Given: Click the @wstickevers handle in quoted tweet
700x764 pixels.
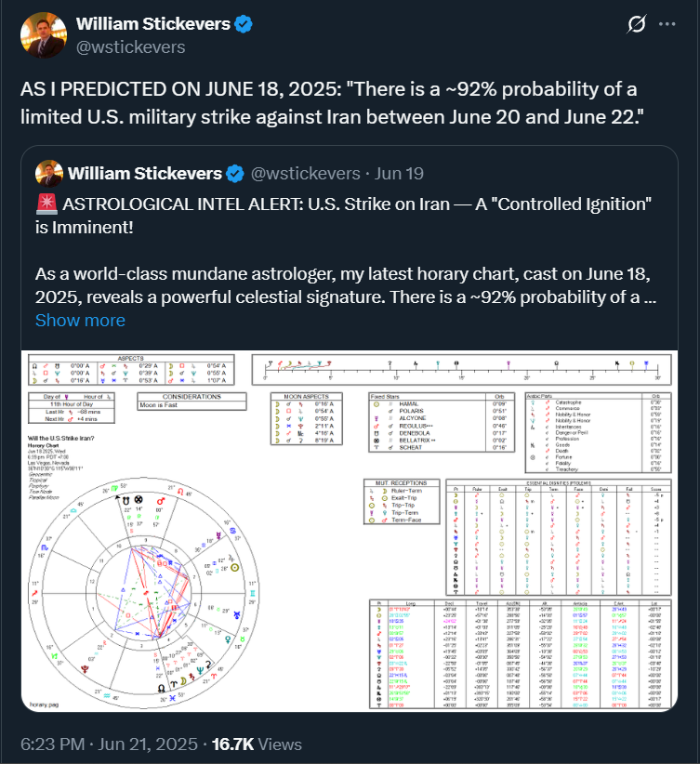Looking at the screenshot, I should pos(305,174).
